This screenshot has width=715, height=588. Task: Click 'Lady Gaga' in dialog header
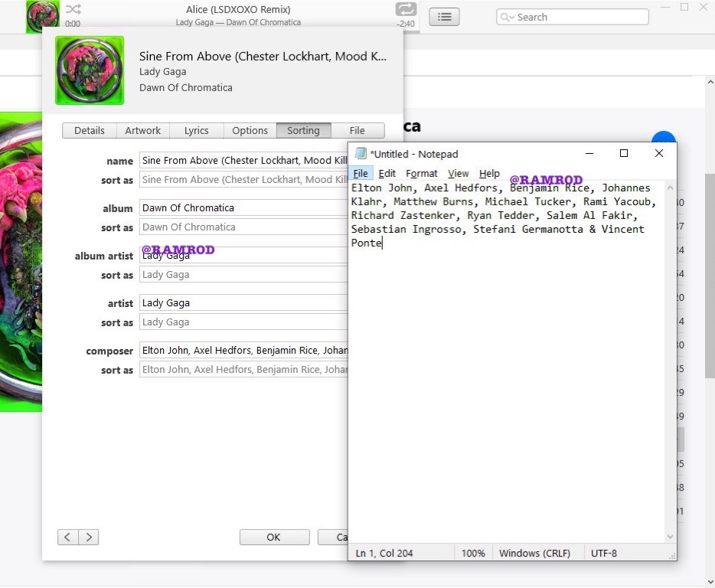coord(162,72)
